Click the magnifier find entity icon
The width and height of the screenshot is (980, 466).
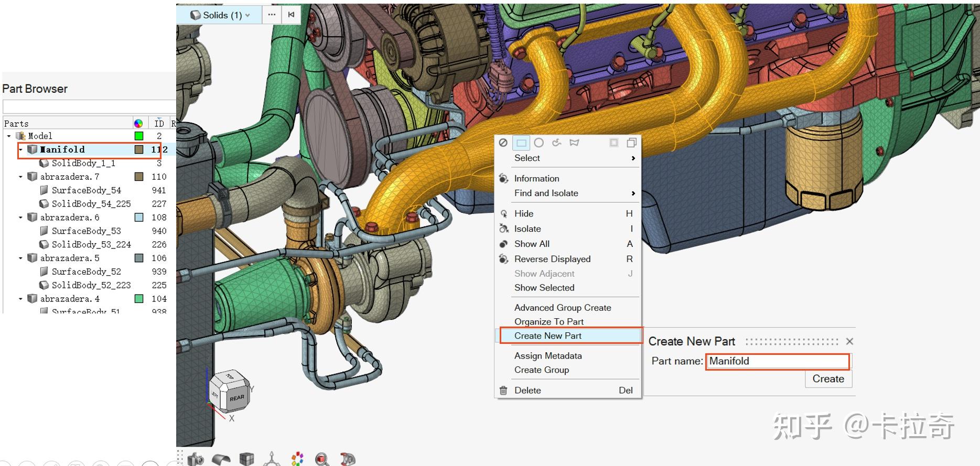pyautogui.click(x=322, y=459)
